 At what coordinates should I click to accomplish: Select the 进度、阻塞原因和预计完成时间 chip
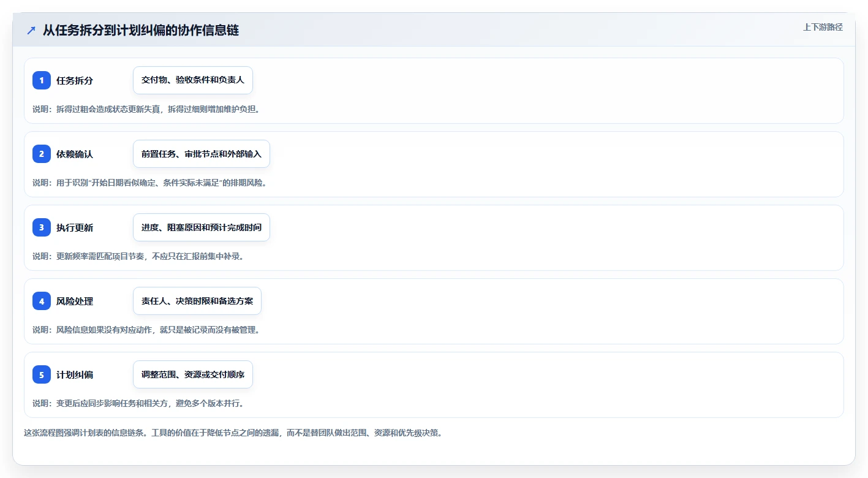pyautogui.click(x=202, y=227)
